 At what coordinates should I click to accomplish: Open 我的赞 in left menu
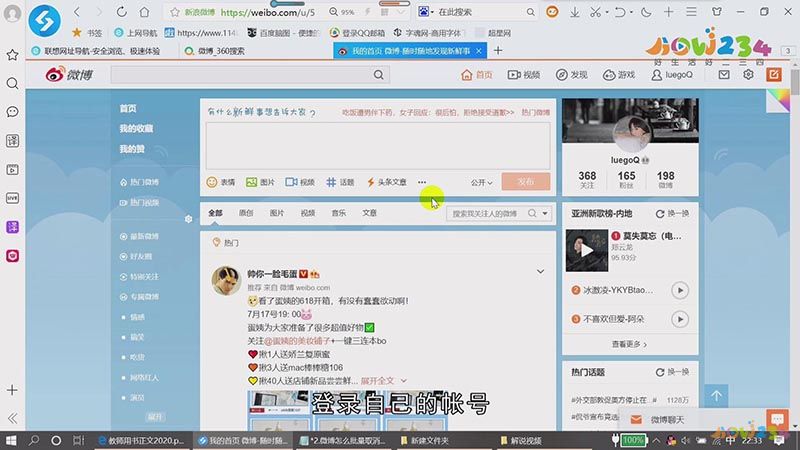[x=132, y=149]
